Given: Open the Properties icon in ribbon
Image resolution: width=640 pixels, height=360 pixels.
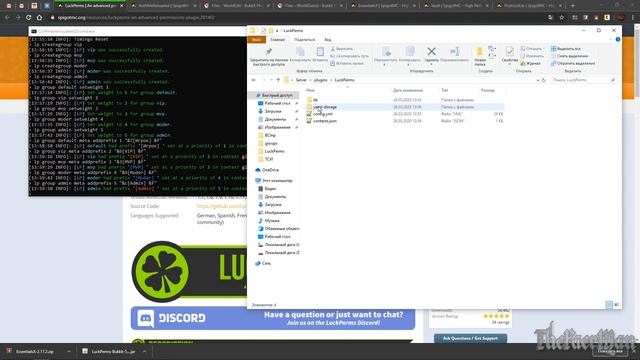Looking at the screenshot, I should (509, 55).
